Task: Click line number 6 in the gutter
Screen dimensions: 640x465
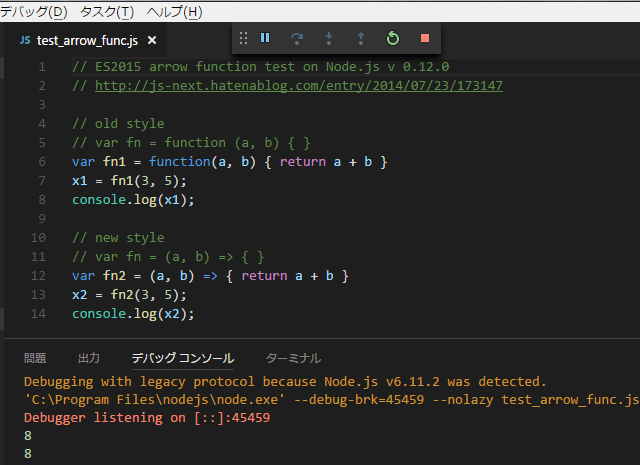Action: (x=42, y=162)
